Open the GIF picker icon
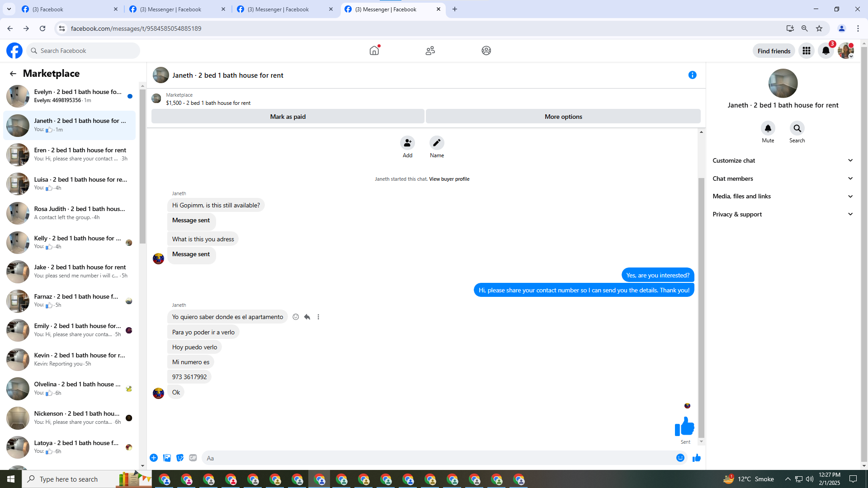The image size is (868, 488). click(193, 458)
